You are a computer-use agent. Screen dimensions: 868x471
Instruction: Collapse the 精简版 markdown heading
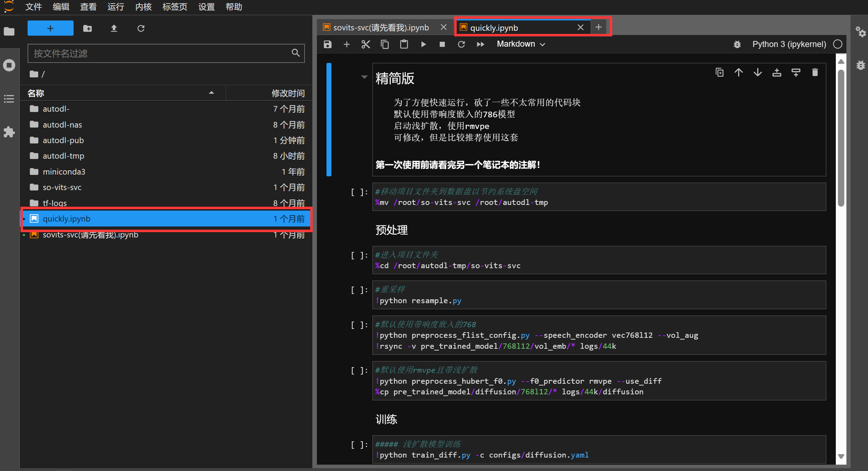[364, 77]
